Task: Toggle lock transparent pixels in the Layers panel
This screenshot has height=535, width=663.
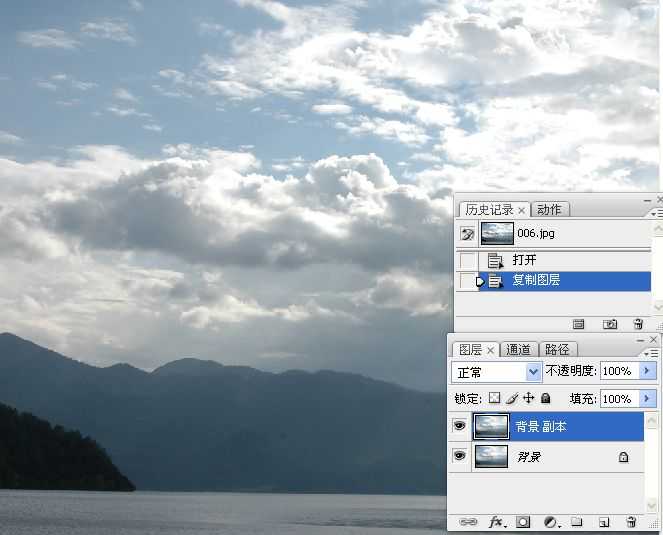Action: pos(494,398)
